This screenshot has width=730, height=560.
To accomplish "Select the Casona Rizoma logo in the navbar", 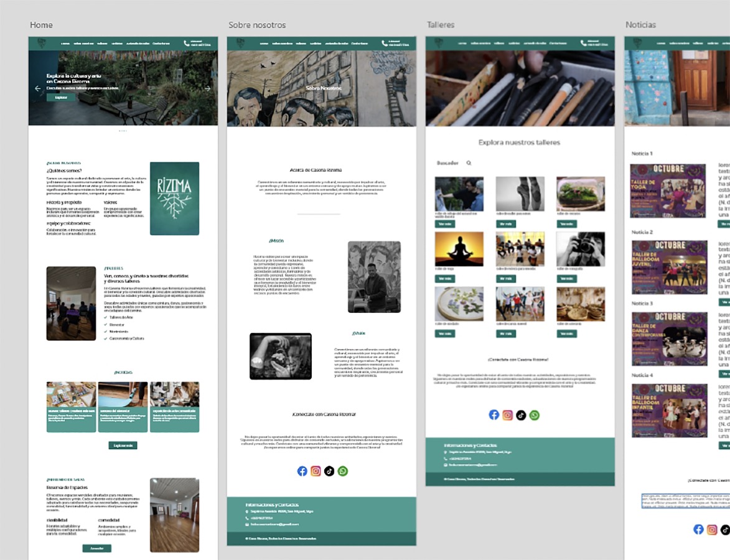I will 43,44.
